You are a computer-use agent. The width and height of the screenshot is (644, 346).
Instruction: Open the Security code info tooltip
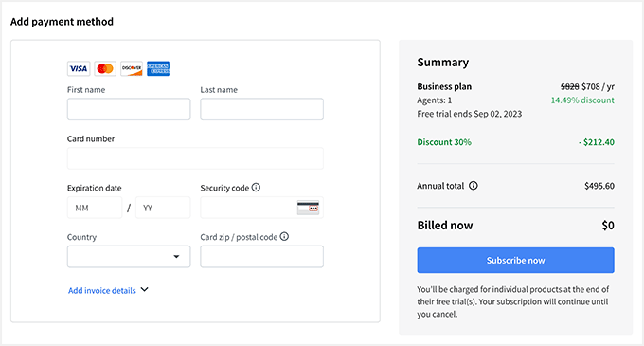click(x=256, y=188)
